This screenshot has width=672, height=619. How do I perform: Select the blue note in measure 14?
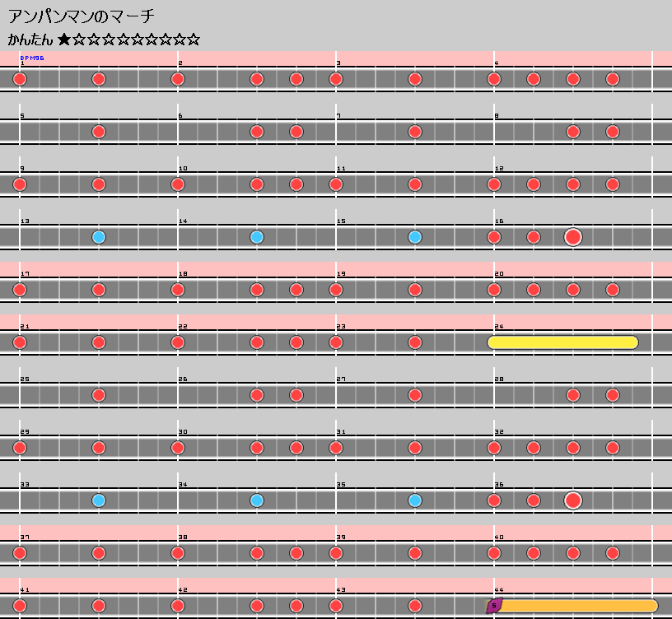coord(257,237)
